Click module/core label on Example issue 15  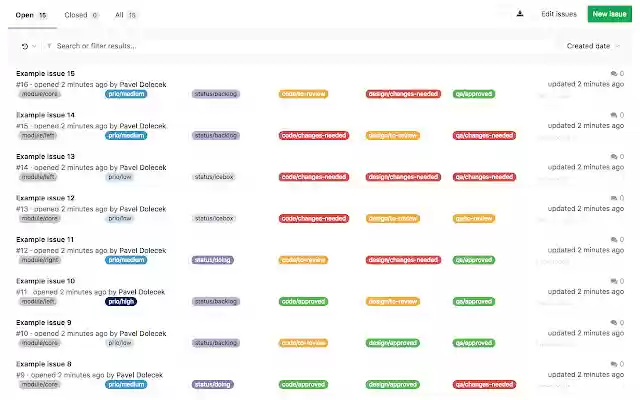[40, 94]
